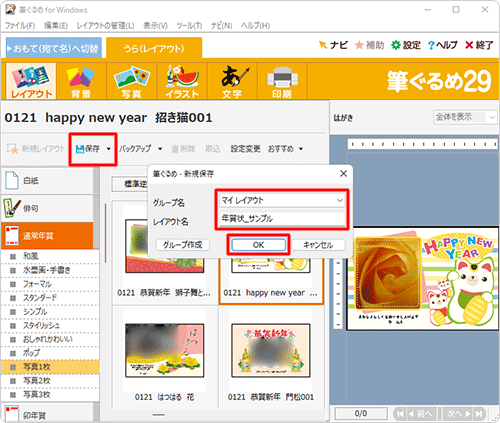Select the フォーマル subcategory
The width and height of the screenshot is (500, 423).
click(x=50, y=284)
